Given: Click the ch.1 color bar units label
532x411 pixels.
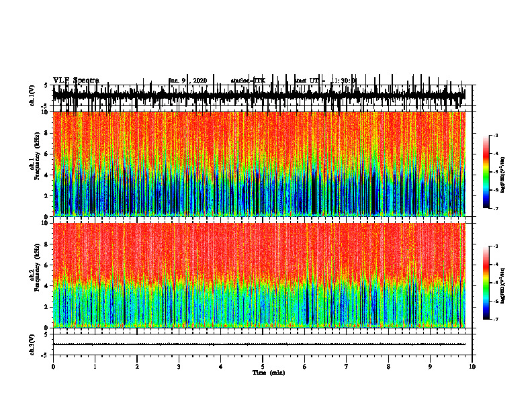Looking at the screenshot, I should tap(503, 175).
